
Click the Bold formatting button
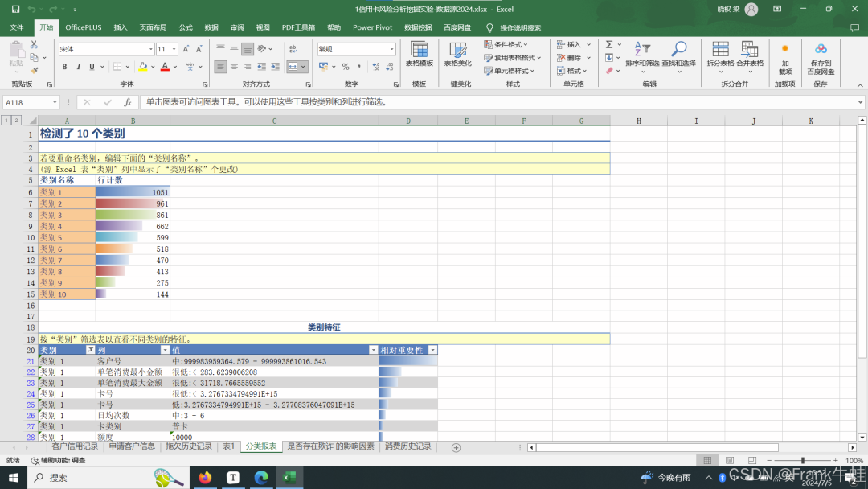point(64,67)
